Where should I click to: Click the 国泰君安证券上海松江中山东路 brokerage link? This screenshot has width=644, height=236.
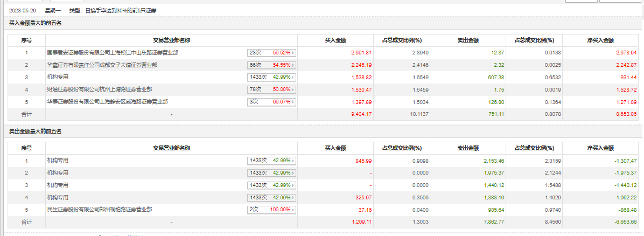point(113,53)
